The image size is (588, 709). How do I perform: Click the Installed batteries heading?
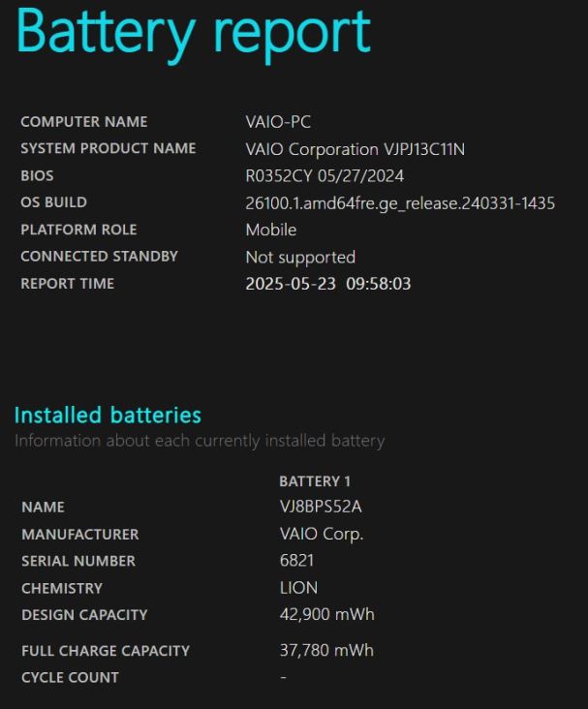pyautogui.click(x=108, y=416)
